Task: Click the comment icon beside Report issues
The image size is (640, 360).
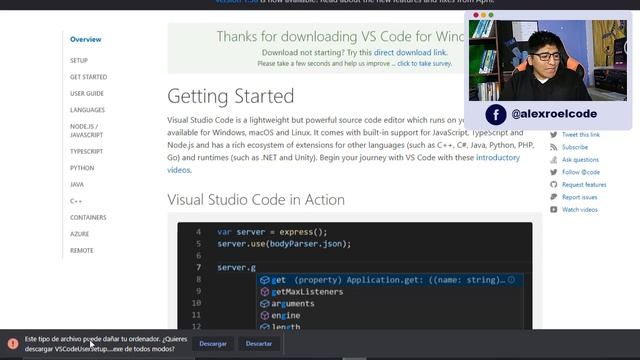Action: pos(553,197)
